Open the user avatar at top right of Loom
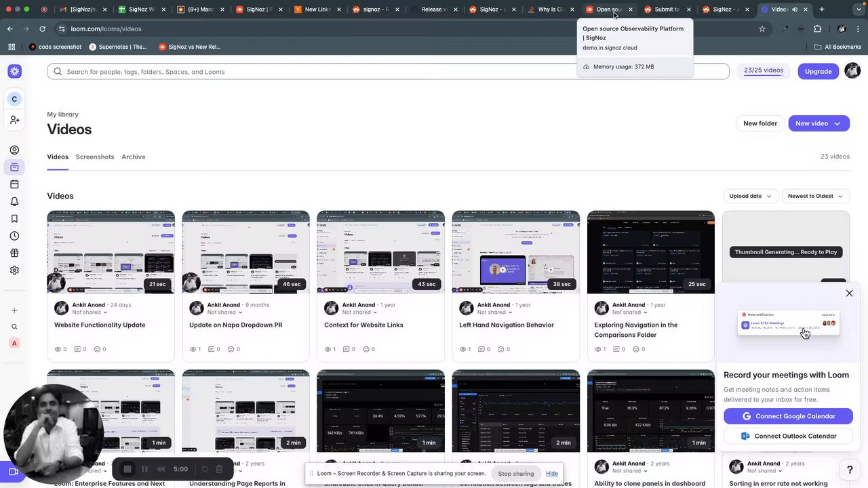The width and height of the screenshot is (868, 488). pyautogui.click(x=852, y=70)
